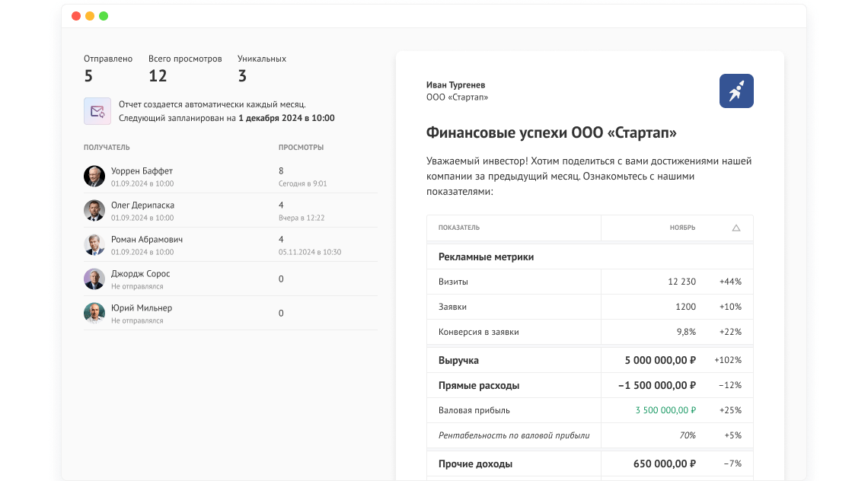This screenshot has width=868, height=481.
Task: Click Визиты value 12 230
Action: pos(682,282)
